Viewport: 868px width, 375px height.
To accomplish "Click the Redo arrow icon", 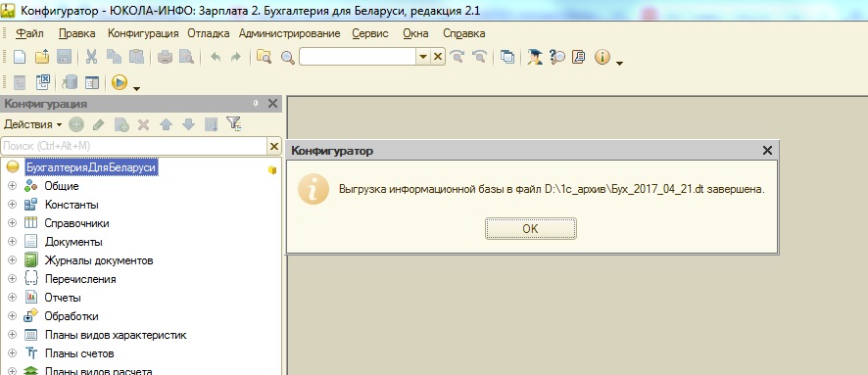I will click(236, 57).
